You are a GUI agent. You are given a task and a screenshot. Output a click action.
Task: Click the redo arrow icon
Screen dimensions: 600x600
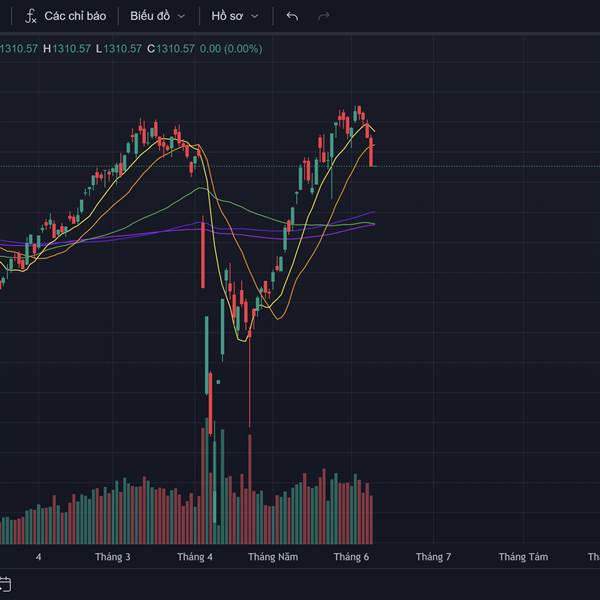coord(324,16)
